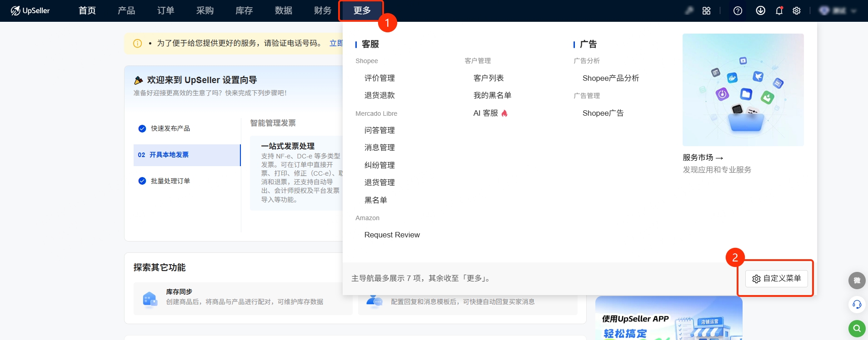Click the 自定义菜单 button
The width and height of the screenshot is (868, 340).
click(x=776, y=278)
